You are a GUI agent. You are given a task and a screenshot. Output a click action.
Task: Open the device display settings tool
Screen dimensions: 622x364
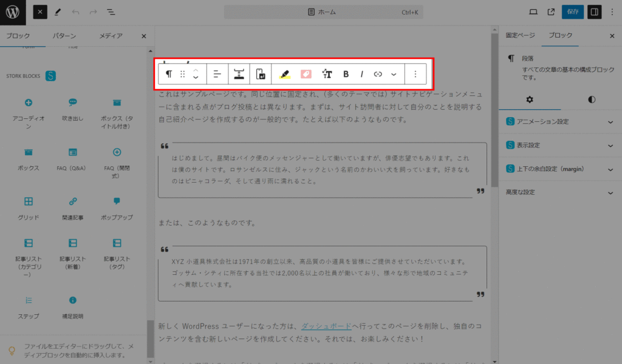pos(260,74)
